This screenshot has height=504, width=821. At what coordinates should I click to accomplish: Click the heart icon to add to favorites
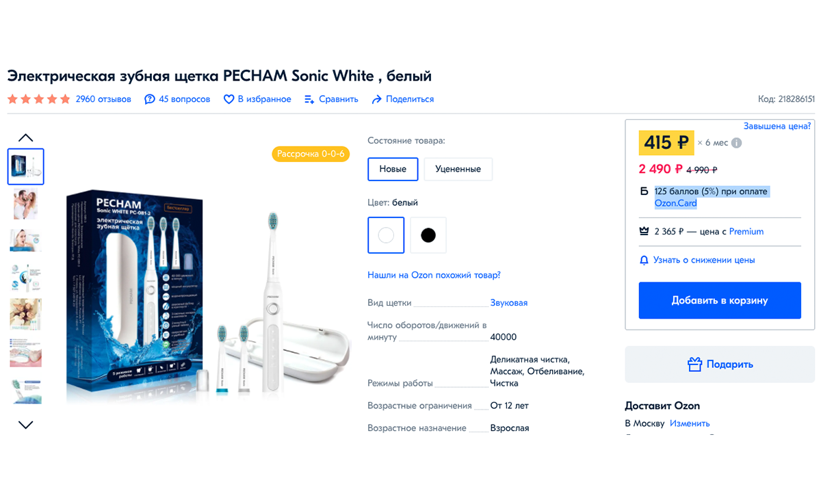pyautogui.click(x=229, y=99)
